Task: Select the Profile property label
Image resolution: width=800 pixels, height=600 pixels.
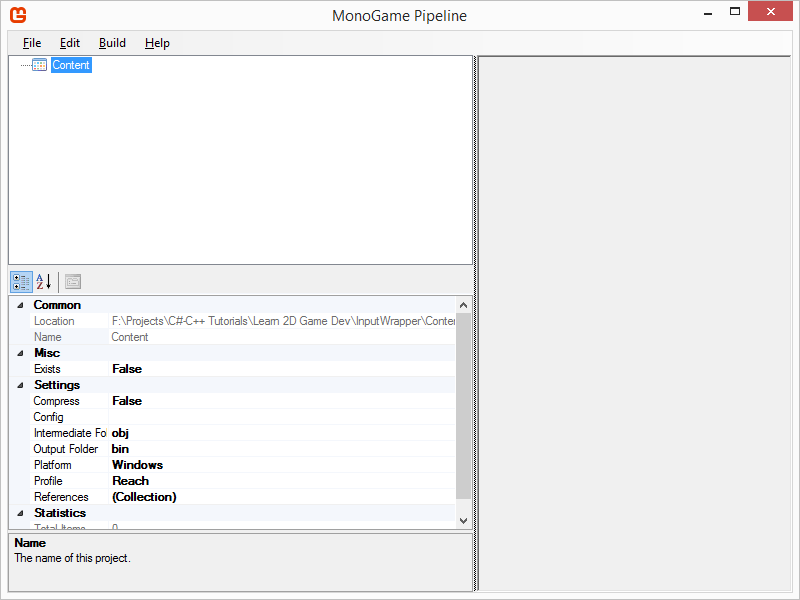Action: [48, 481]
